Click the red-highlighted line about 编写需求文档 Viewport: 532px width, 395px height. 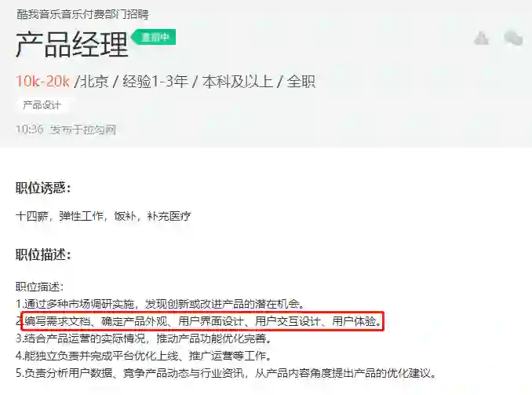click(x=202, y=321)
